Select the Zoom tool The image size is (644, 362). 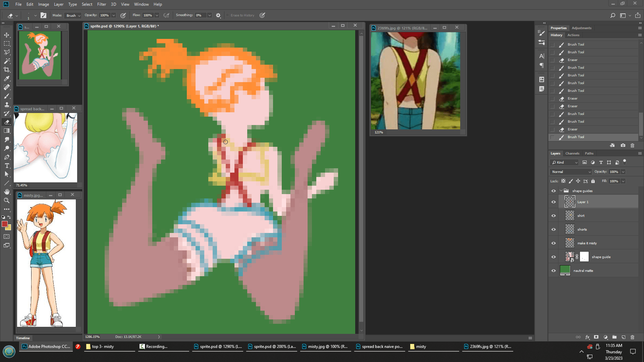point(7,200)
